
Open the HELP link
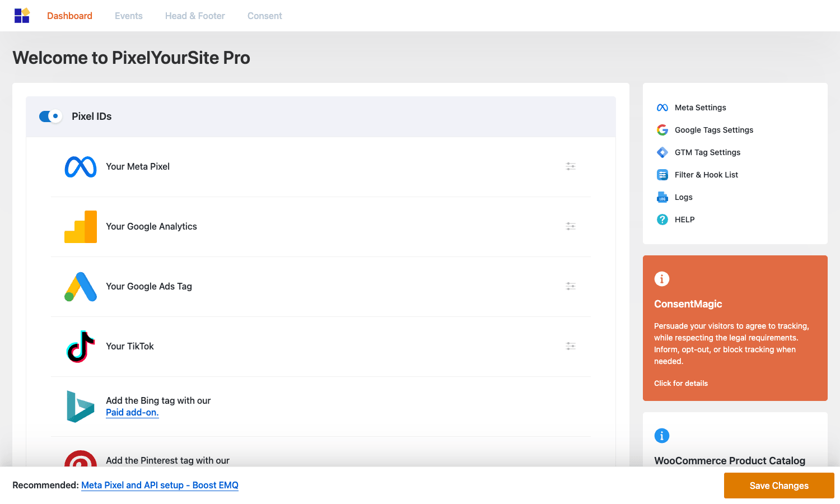(684, 220)
